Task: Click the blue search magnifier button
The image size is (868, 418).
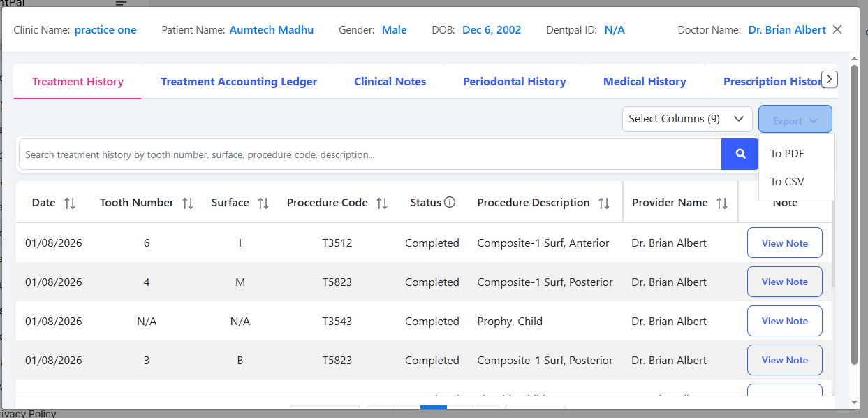Action: click(740, 154)
